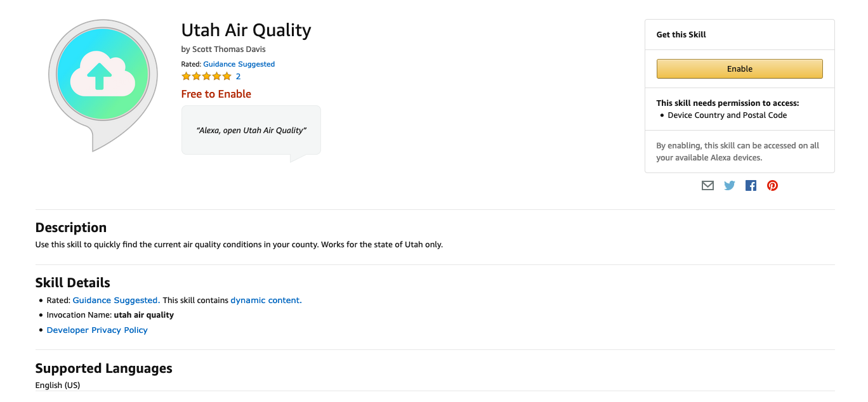The image size is (868, 402).
Task: Click Device Country and Postal Code permission
Action: (x=727, y=115)
